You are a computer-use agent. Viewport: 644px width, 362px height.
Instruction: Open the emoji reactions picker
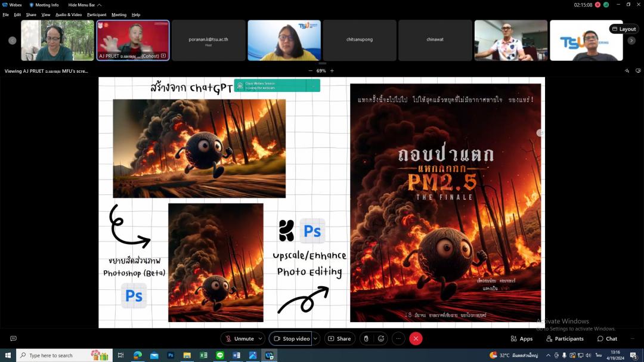pyautogui.click(x=382, y=339)
